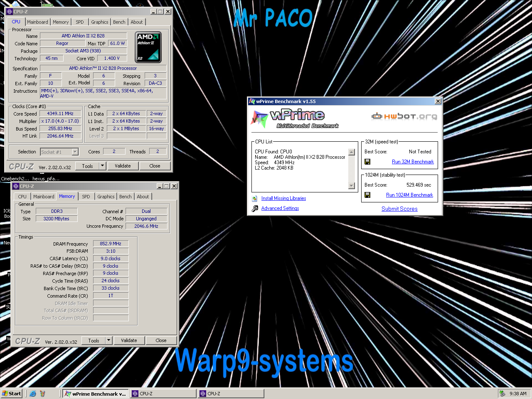Click the 3200 MBytes memory size value
Viewport: 532px width, 399px height.
57,219
